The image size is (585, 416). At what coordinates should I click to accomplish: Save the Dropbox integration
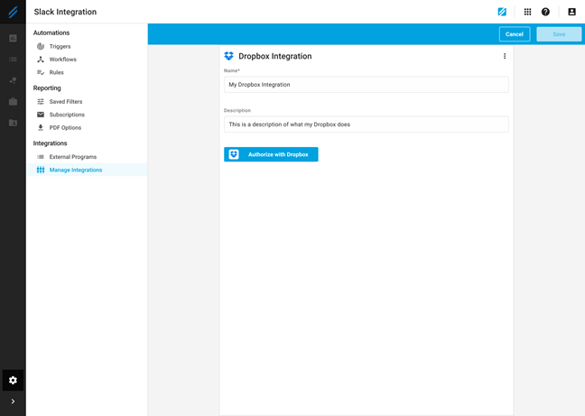(559, 34)
